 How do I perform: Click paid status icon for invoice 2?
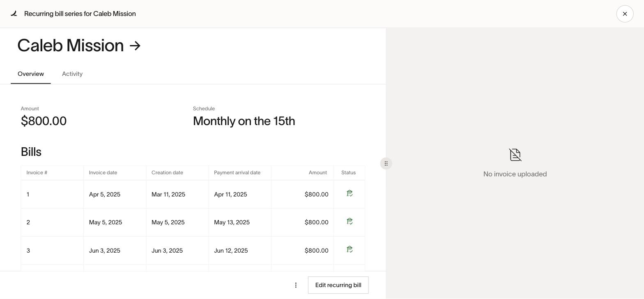pos(350,221)
